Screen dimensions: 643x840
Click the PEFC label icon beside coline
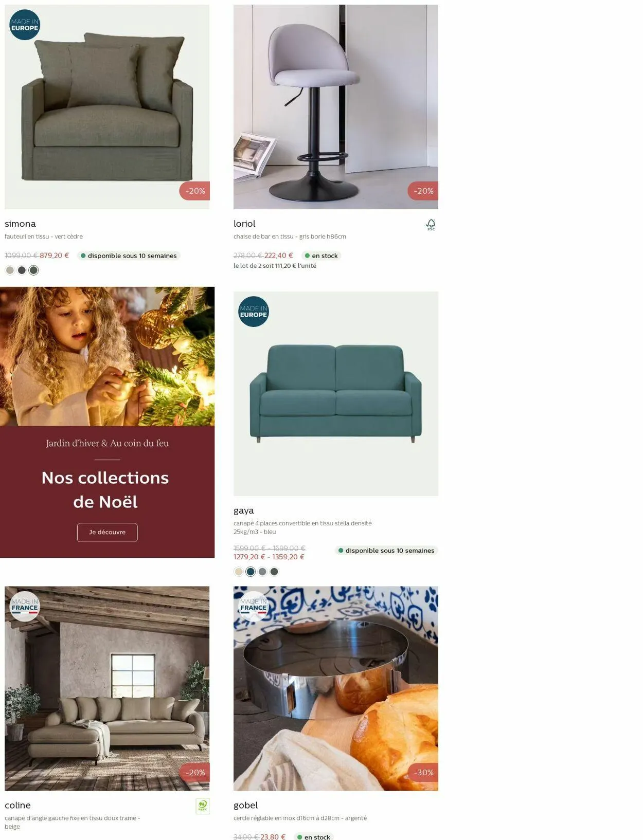click(x=203, y=806)
